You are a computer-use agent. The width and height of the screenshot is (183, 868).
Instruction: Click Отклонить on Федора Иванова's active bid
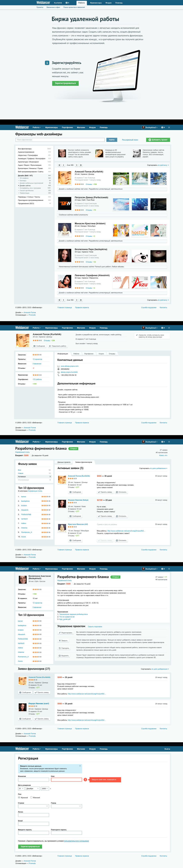tap(121, 516)
